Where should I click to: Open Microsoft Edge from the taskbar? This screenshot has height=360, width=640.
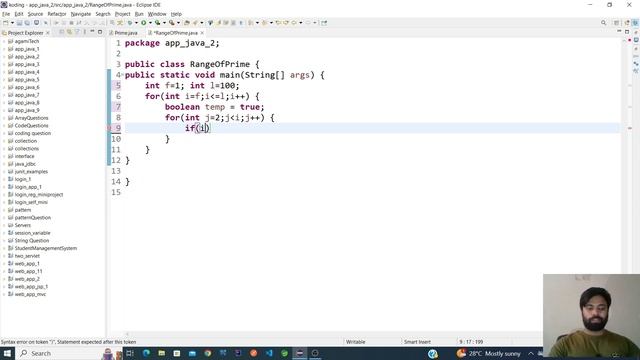coord(146,353)
